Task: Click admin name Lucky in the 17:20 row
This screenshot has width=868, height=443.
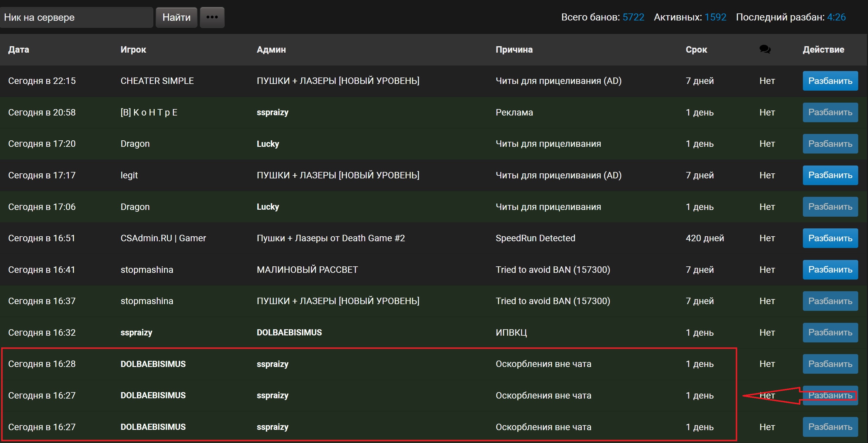Action: [x=268, y=144]
